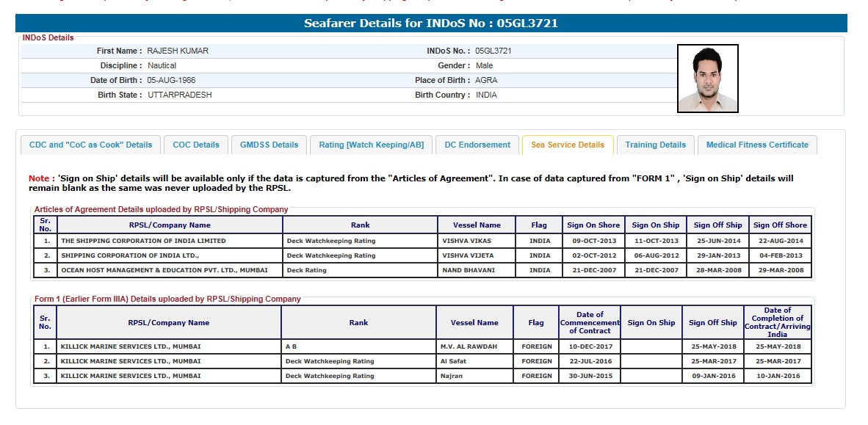868x425 pixels.
Task: Go to the DC Endorsement tab
Action: coord(477,145)
